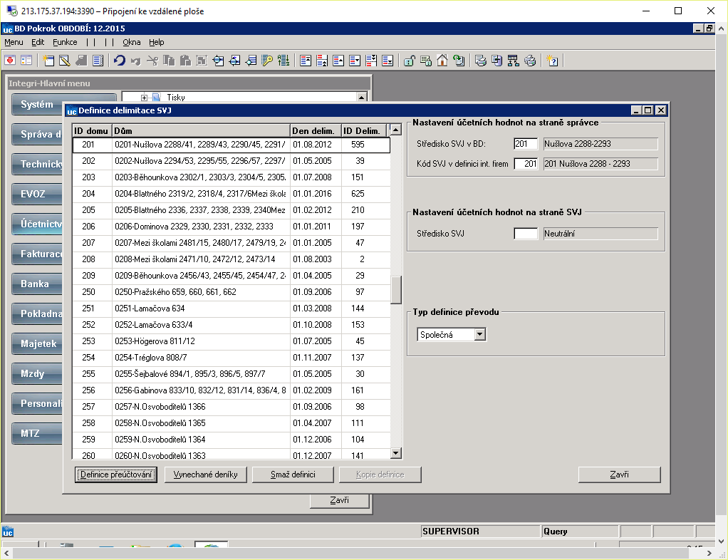
Task: Open the Menu menu
Action: [x=14, y=42]
